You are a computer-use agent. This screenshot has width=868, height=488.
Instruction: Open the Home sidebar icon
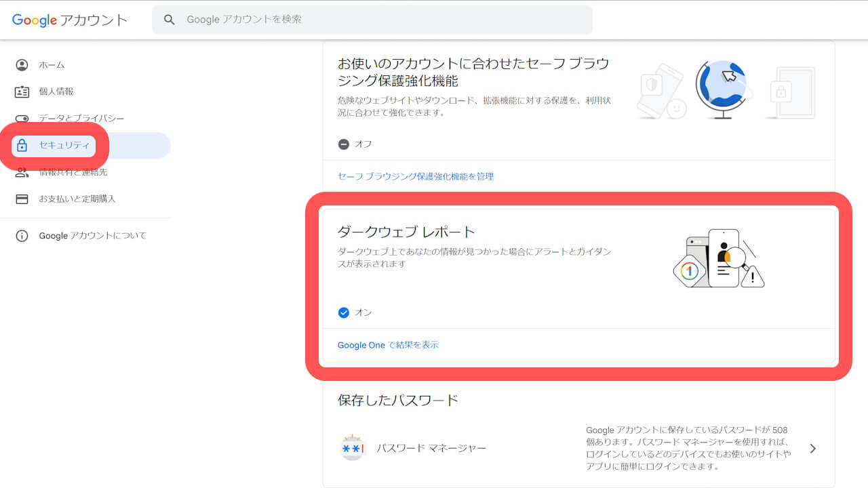pos(22,64)
